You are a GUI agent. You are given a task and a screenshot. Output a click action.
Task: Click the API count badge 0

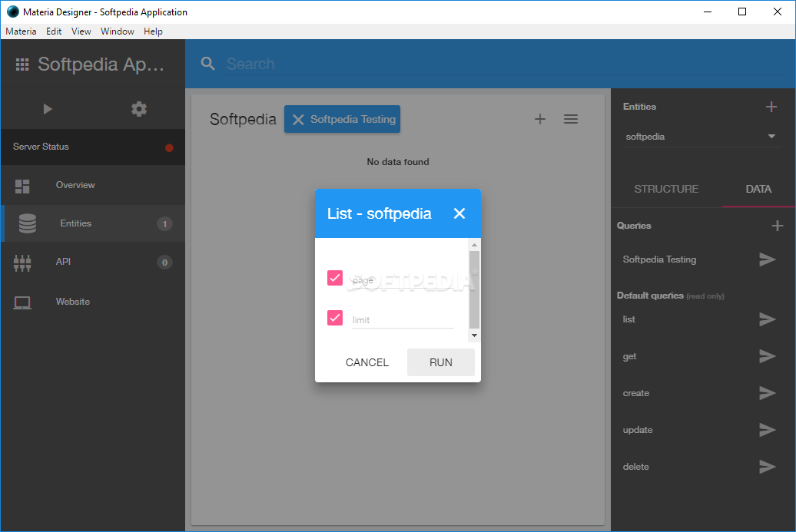pyautogui.click(x=164, y=263)
